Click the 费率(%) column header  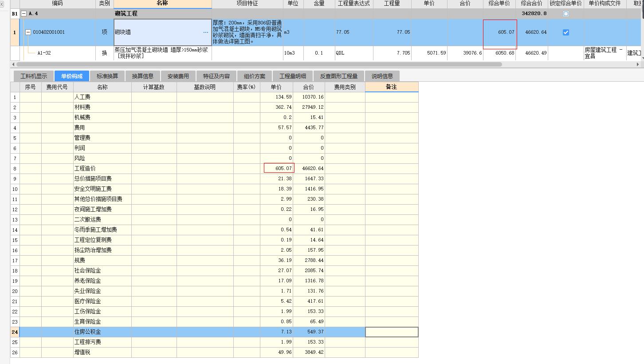point(247,87)
